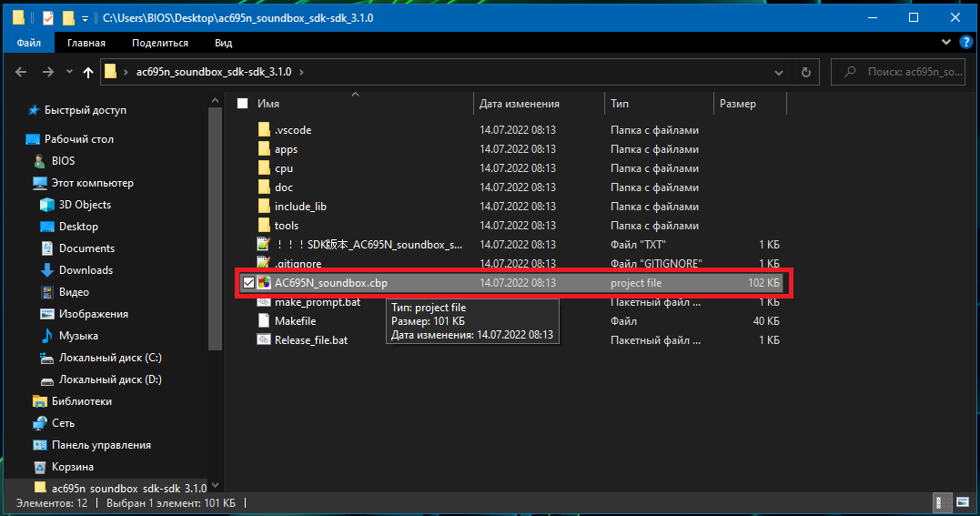Select Локальный диск (D:) in sidebar

pos(110,379)
